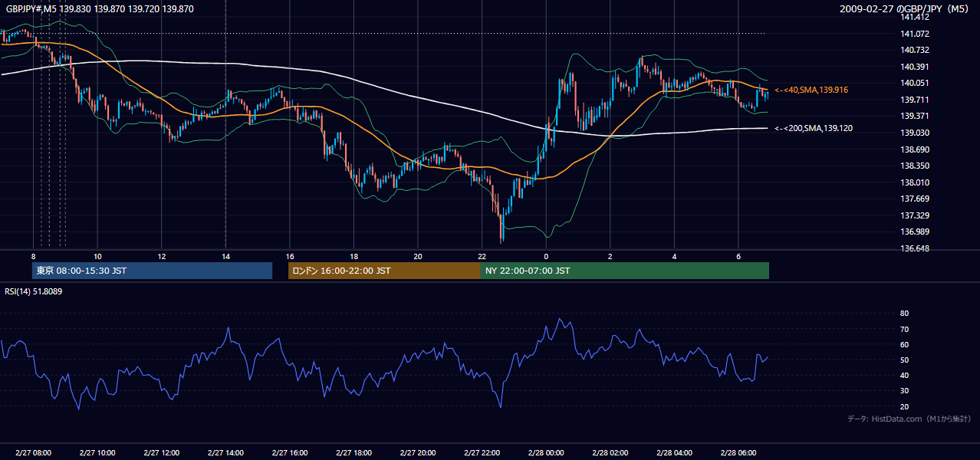Click the time label 2/27 12:00
This screenshot has height=460, width=980.
pyautogui.click(x=161, y=453)
